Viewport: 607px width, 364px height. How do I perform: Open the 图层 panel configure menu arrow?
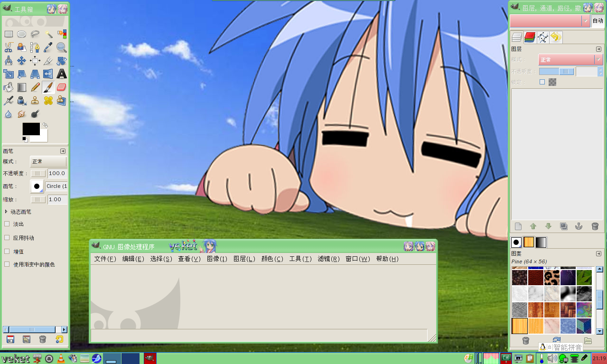pos(598,49)
